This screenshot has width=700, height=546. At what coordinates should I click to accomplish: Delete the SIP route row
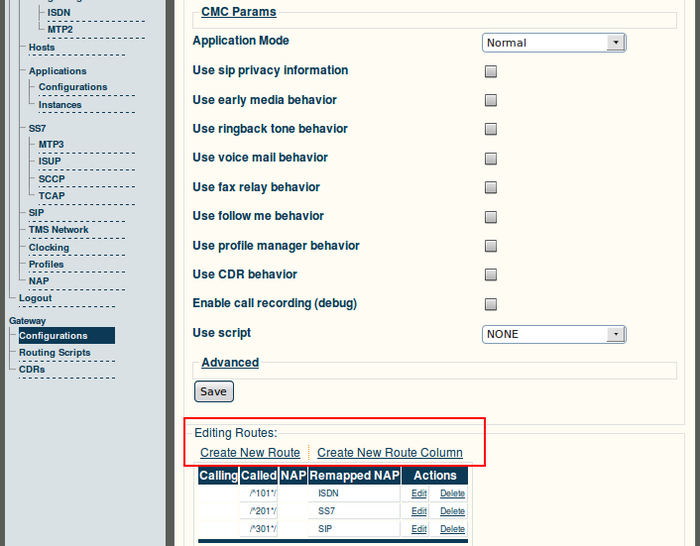[x=452, y=529]
